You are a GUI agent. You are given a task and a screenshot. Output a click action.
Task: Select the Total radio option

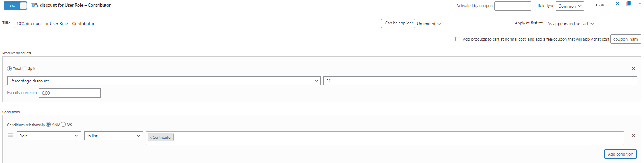coord(10,69)
